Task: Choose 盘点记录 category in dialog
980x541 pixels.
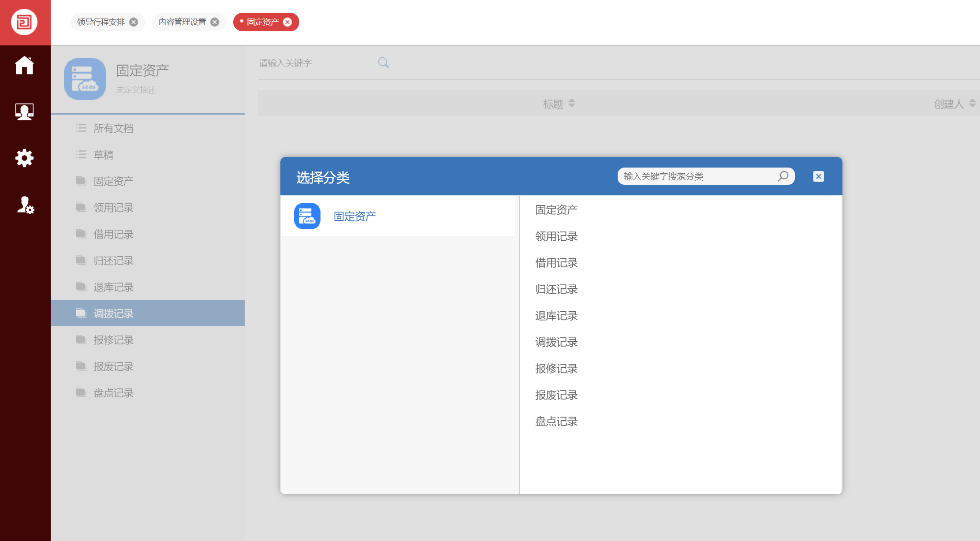Action: tap(556, 422)
